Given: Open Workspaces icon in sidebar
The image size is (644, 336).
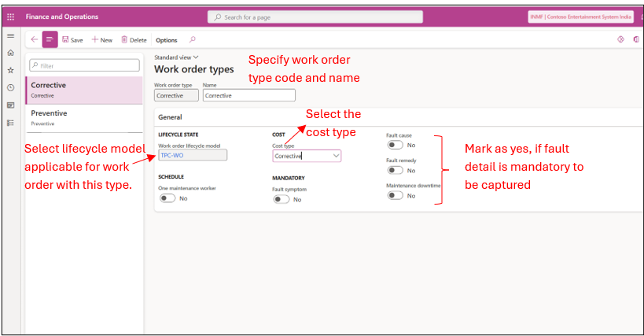Looking at the screenshot, I should point(11,105).
